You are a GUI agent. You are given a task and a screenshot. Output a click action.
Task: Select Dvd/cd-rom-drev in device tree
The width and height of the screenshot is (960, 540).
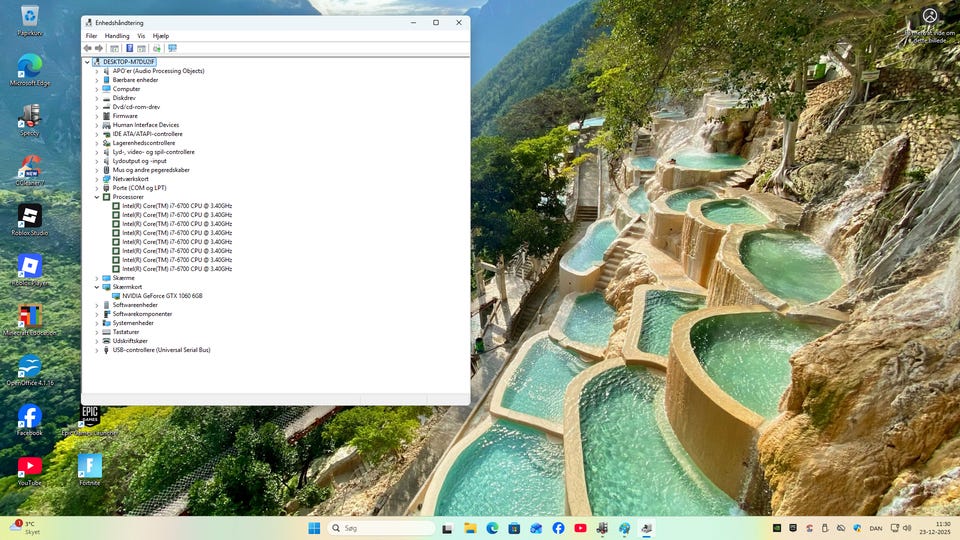(x=136, y=107)
